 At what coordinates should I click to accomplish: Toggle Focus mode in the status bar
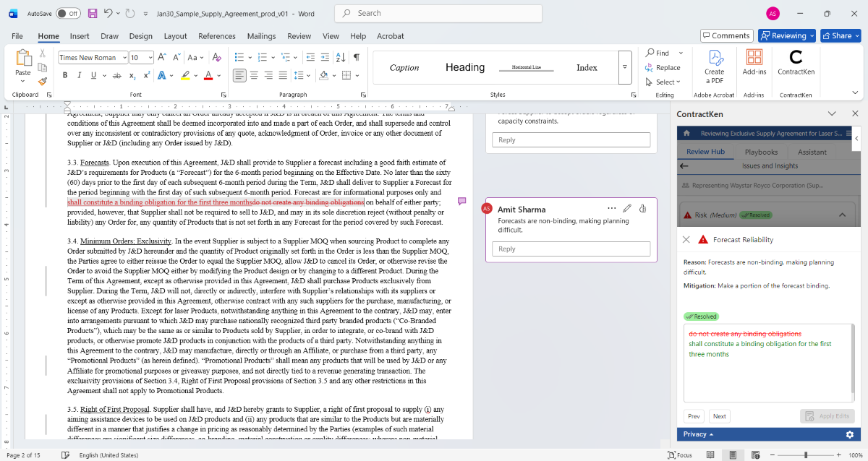681,454
